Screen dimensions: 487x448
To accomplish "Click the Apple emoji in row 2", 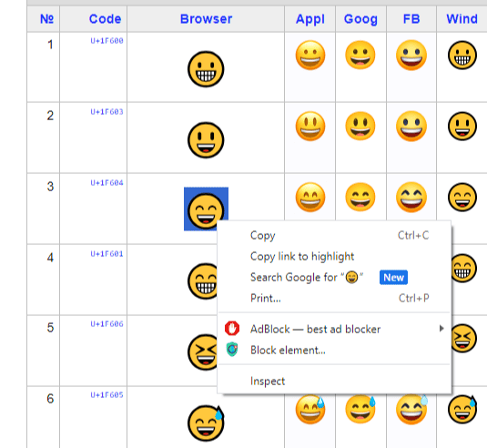I will pyautogui.click(x=310, y=127).
